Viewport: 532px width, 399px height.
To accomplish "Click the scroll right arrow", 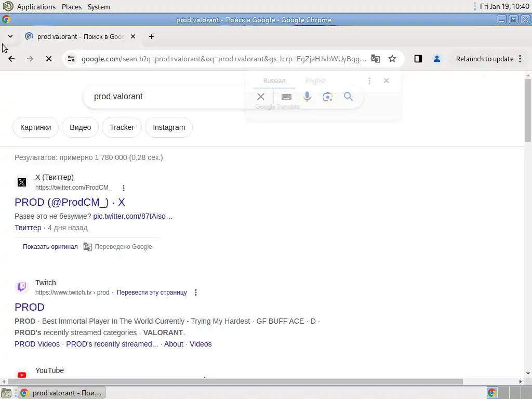I will tap(521, 382).
